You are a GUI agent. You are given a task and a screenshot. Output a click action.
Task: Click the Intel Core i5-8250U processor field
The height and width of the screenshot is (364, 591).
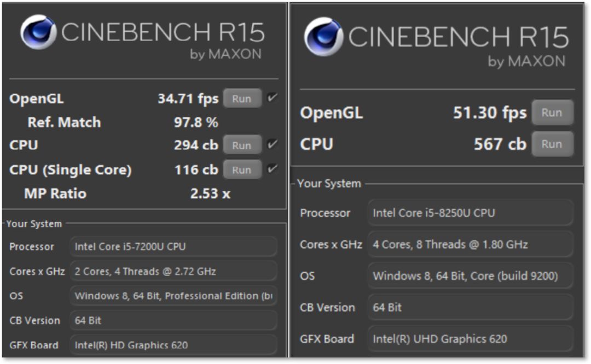470,213
